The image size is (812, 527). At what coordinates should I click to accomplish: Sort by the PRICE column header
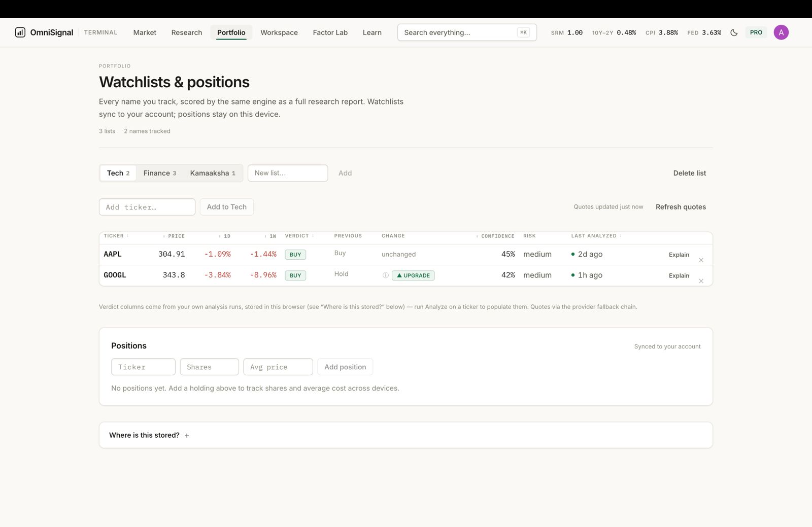pos(174,236)
